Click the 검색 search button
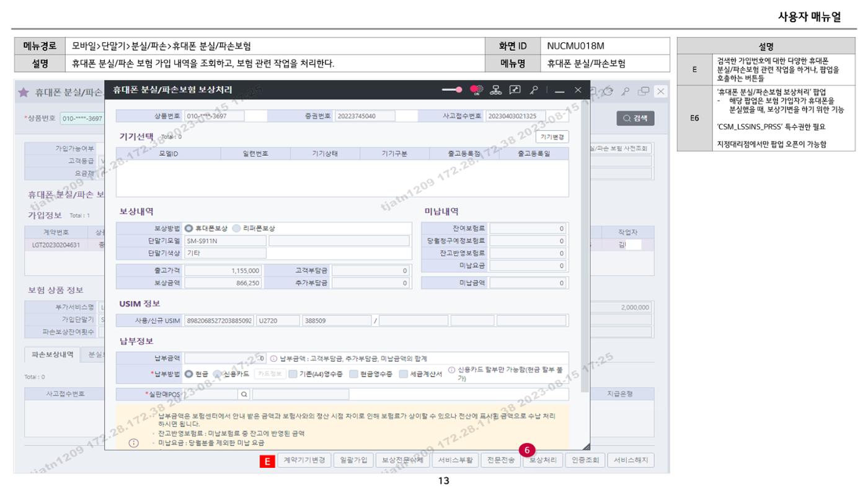The image size is (868, 489). 635,119
